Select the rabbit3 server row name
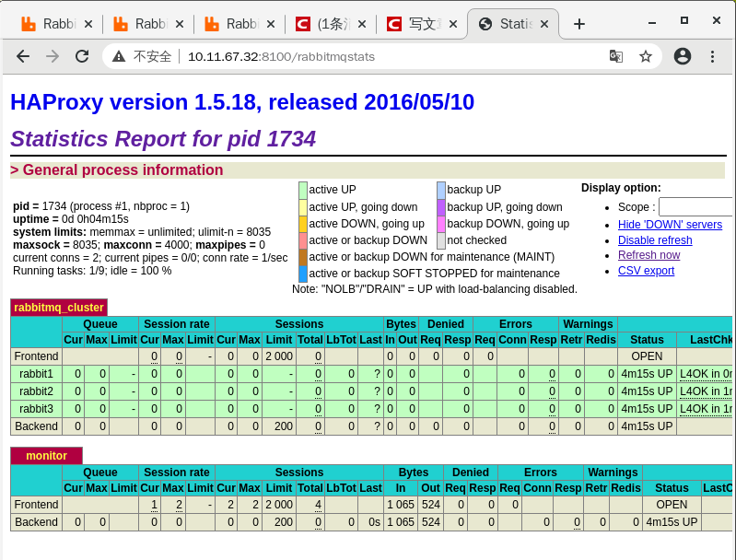 coord(36,409)
